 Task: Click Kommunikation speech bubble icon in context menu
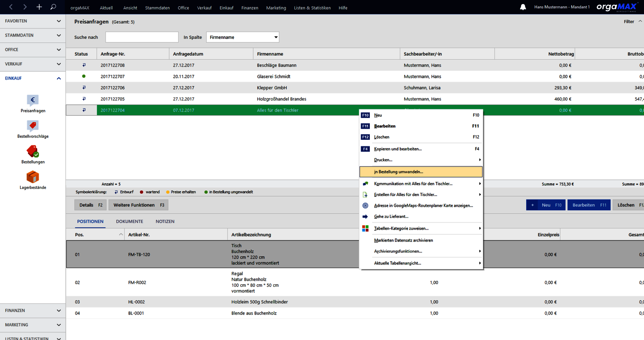pyautogui.click(x=365, y=184)
